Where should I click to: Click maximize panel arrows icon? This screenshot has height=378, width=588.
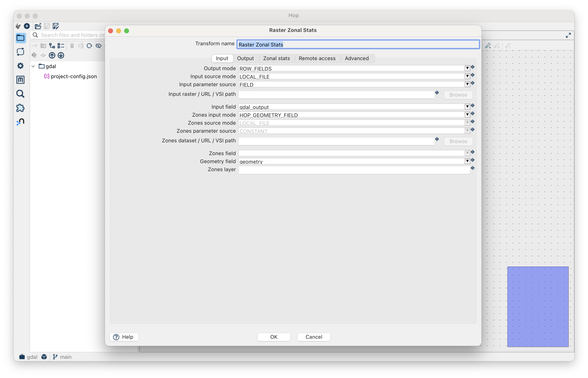[568, 35]
